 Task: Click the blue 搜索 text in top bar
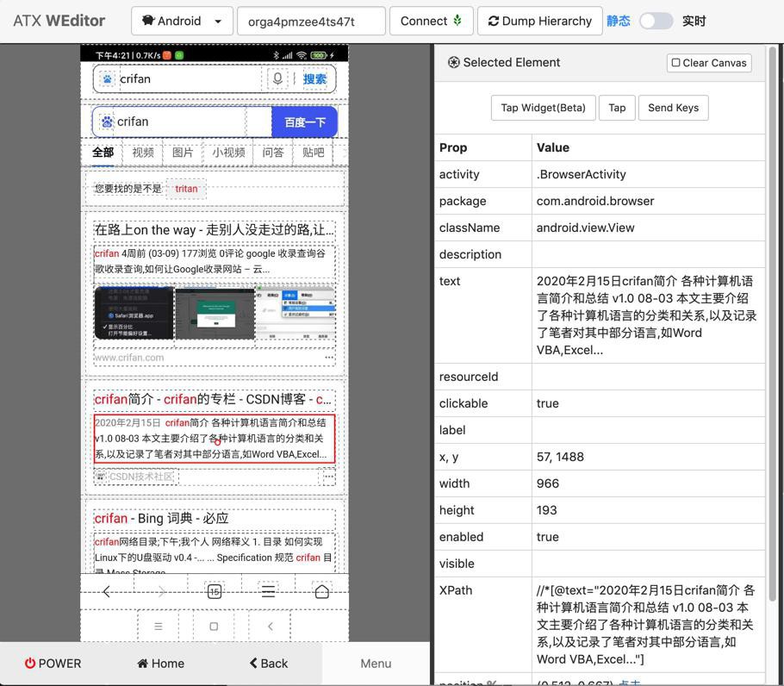click(x=314, y=78)
